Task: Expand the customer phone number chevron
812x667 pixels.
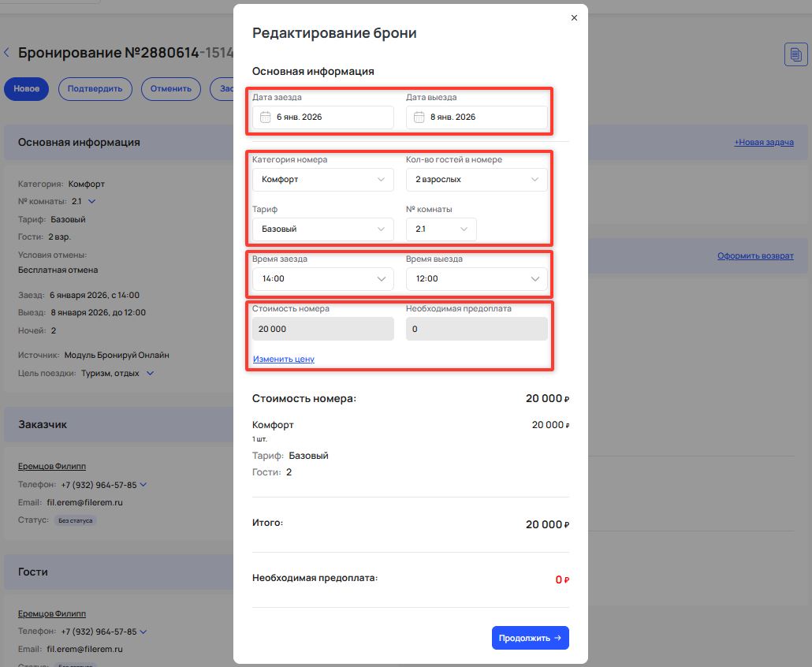Action: coord(143,485)
